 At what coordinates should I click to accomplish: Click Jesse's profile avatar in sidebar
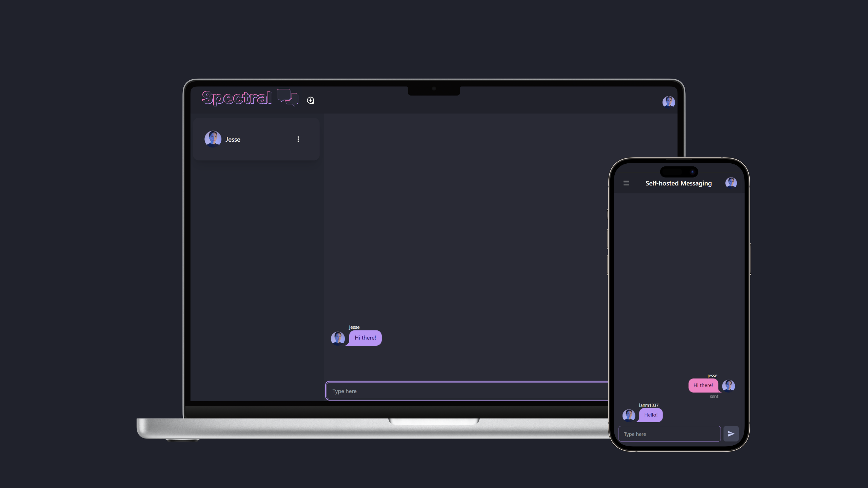pyautogui.click(x=213, y=139)
